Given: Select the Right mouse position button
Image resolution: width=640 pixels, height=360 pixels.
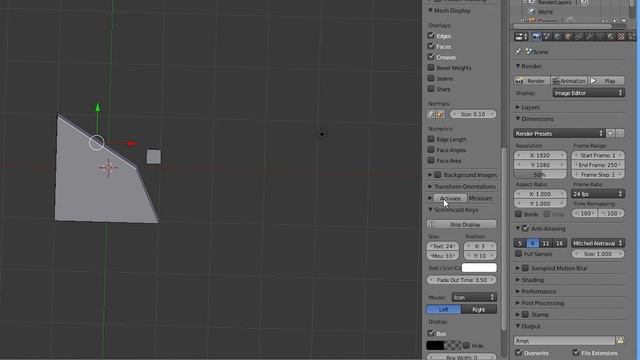Looking at the screenshot, I should (479, 309).
